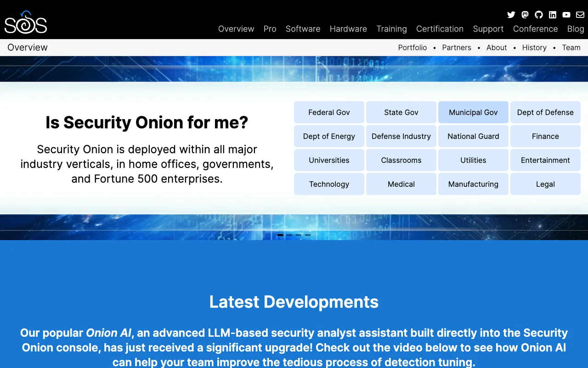
Task: Open the Certification menu item
Action: (x=440, y=29)
